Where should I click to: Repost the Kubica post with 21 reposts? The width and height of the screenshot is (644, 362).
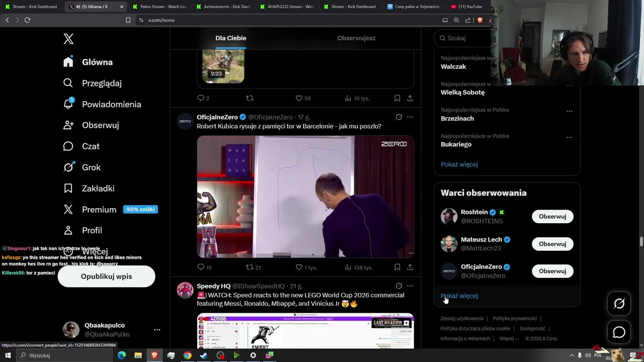(253, 267)
